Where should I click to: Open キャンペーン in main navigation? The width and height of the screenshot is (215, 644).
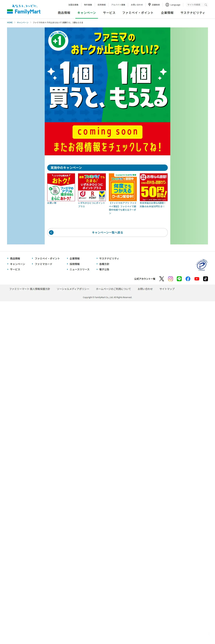[x=87, y=13]
